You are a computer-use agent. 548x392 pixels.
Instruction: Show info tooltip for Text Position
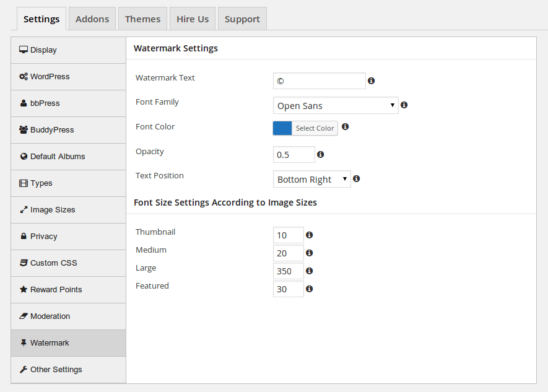(357, 178)
